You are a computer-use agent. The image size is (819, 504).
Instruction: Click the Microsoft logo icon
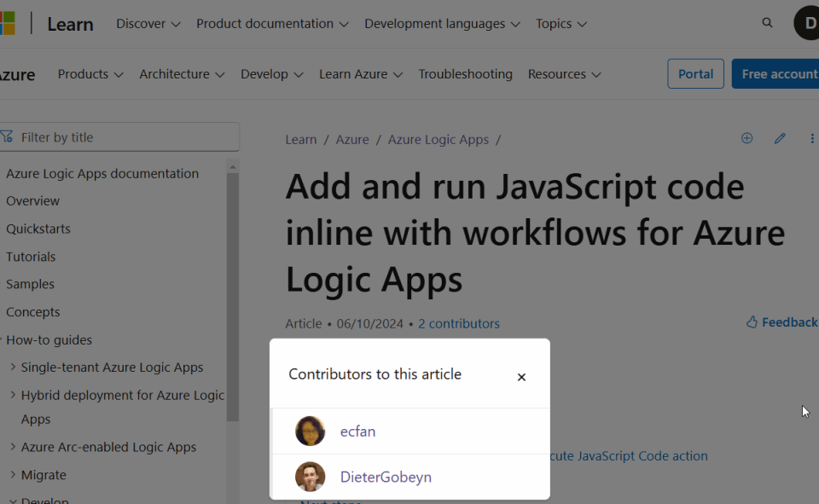pos(8,24)
